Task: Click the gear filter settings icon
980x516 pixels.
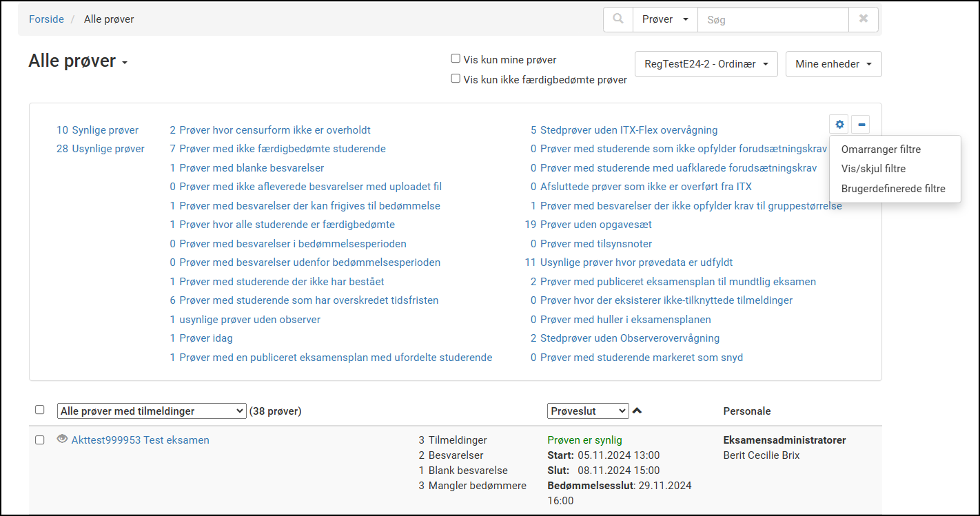Action: tap(839, 125)
